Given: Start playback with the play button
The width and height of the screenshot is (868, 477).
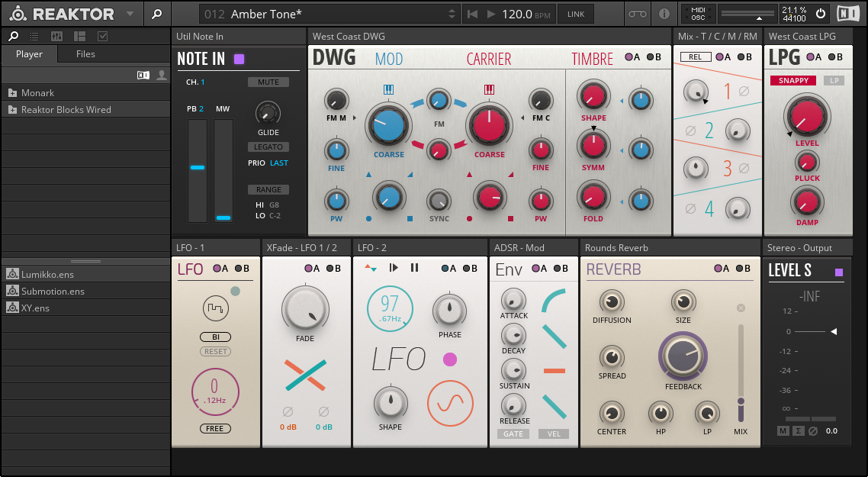Looking at the screenshot, I should click(491, 14).
